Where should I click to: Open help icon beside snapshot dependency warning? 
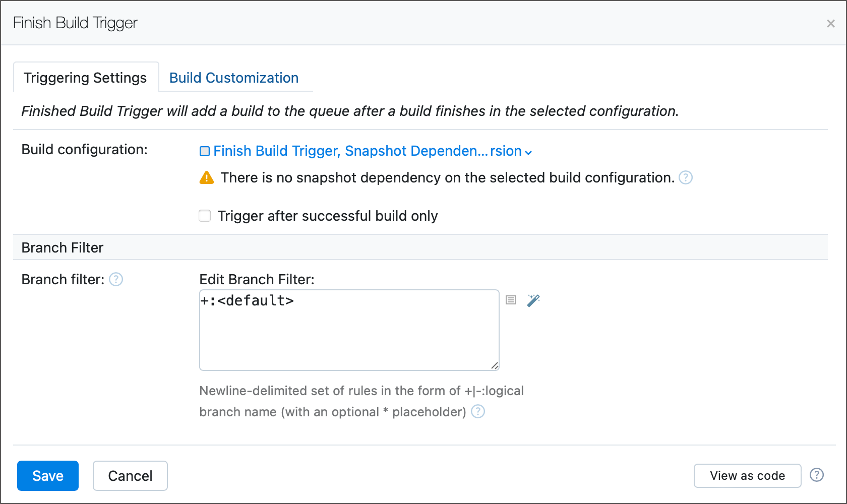[686, 177]
